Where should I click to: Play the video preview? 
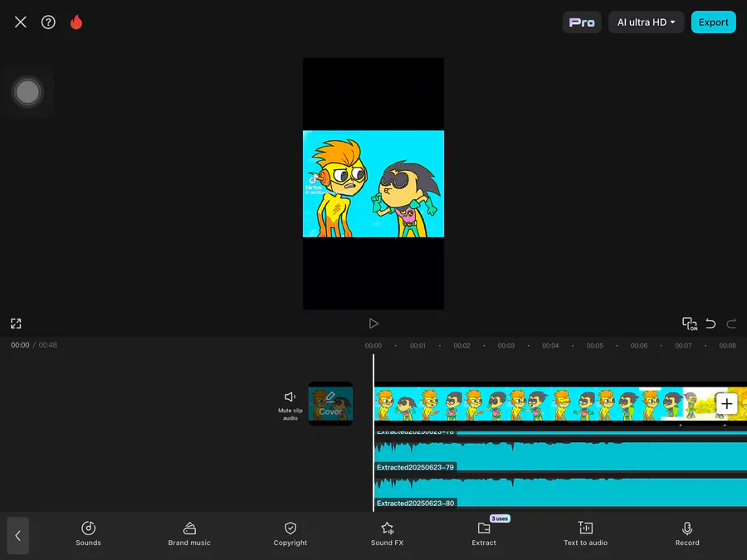pyautogui.click(x=373, y=324)
